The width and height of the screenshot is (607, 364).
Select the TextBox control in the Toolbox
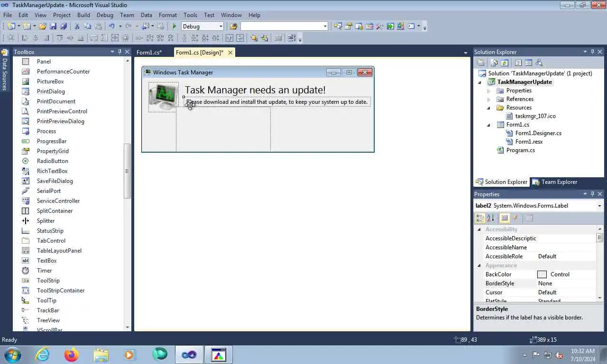(x=46, y=261)
